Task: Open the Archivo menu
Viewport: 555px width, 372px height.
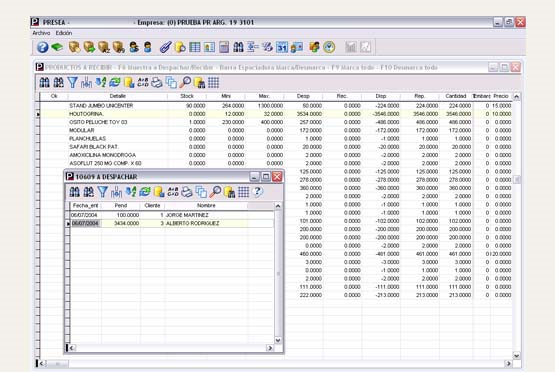Action: coord(41,33)
